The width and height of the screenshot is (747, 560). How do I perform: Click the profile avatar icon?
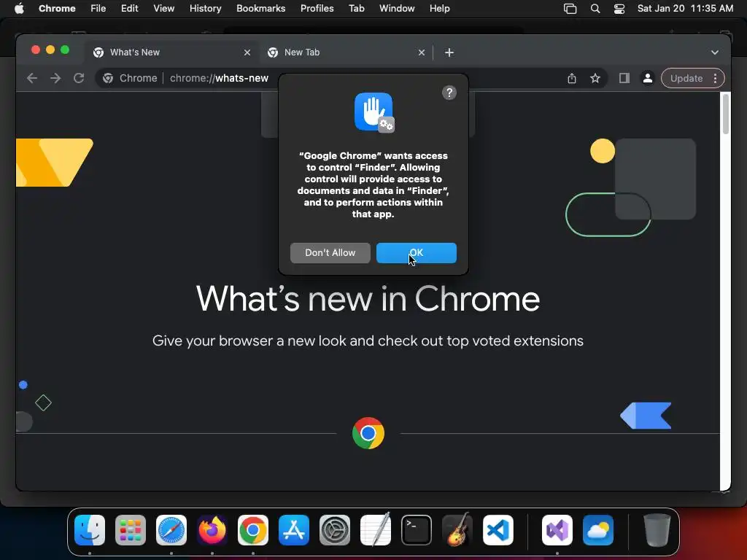tap(648, 78)
